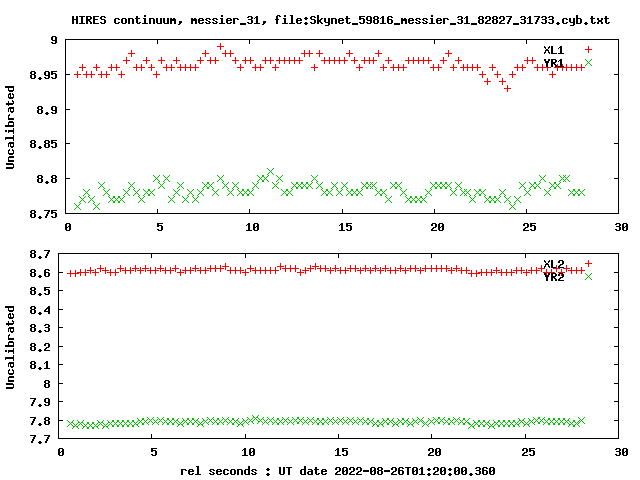Click the '8' y-axis tick label in lower plot
Image resolution: width=640 pixels, height=480 pixels.
[47, 384]
